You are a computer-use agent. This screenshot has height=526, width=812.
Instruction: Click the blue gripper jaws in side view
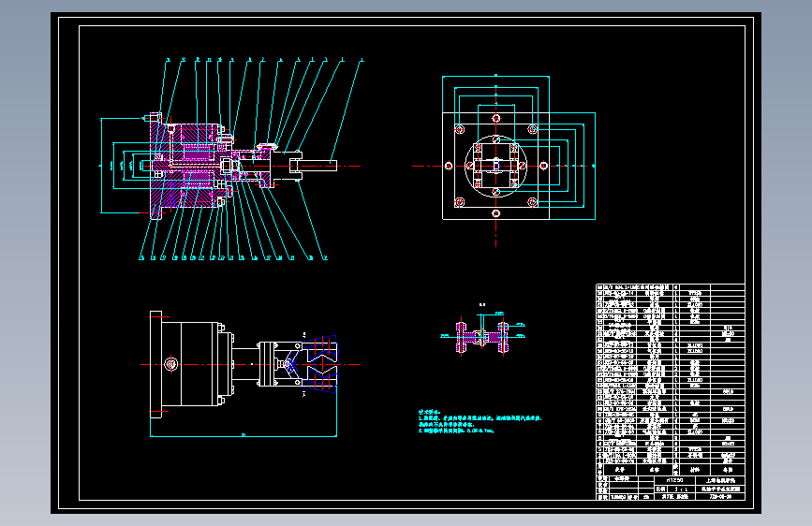coord(321,364)
